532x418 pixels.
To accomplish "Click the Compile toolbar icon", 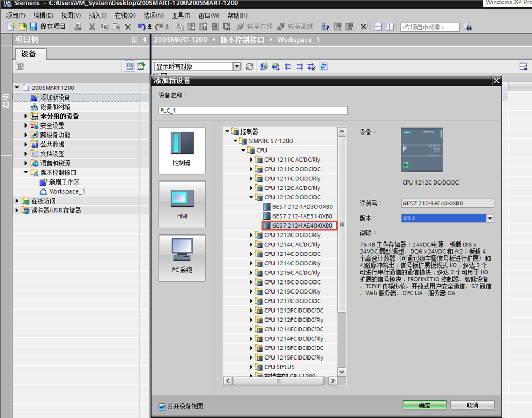I will click(179, 27).
